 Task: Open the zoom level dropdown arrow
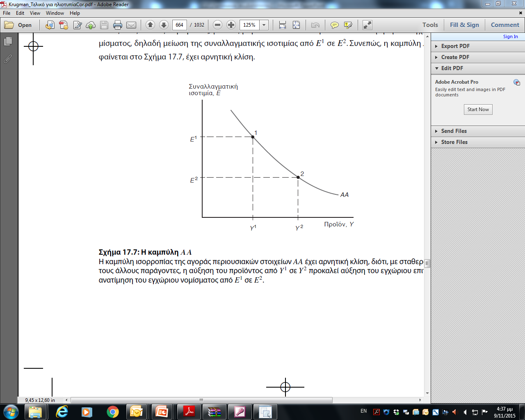(x=264, y=25)
